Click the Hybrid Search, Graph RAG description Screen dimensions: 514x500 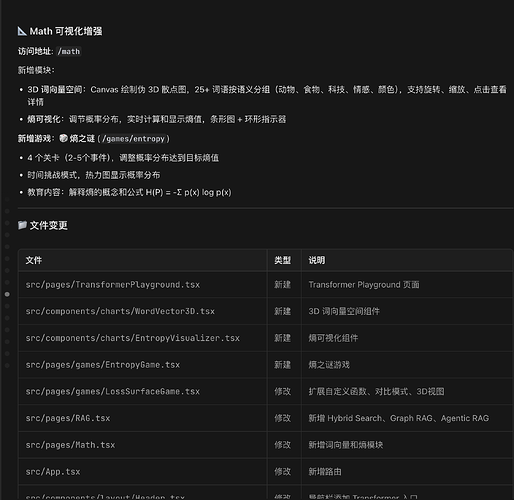coord(399,418)
